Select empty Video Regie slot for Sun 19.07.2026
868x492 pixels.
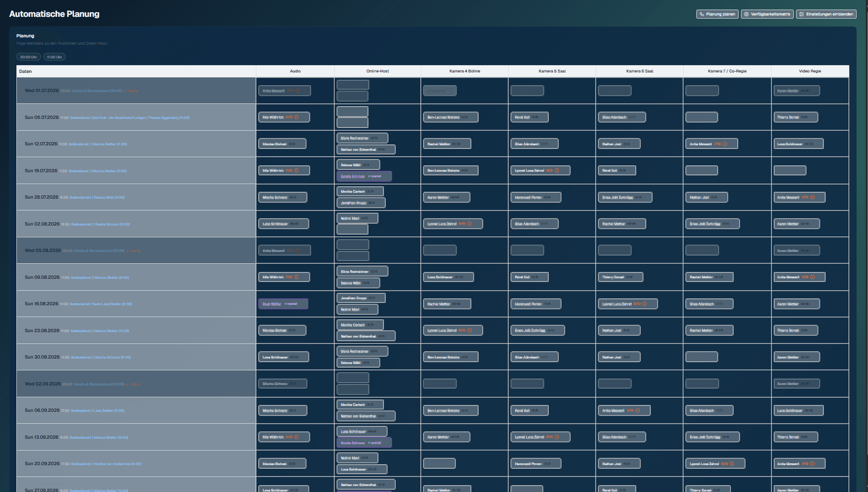790,170
